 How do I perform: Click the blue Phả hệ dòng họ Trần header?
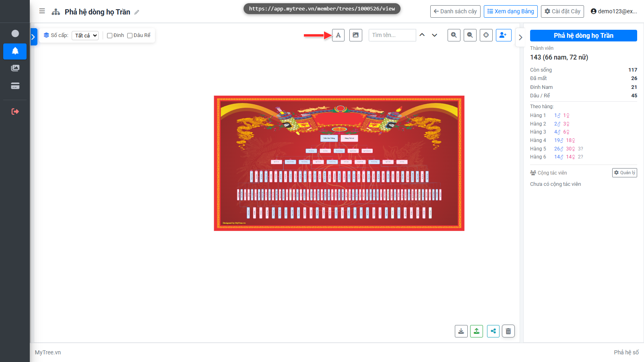(584, 35)
